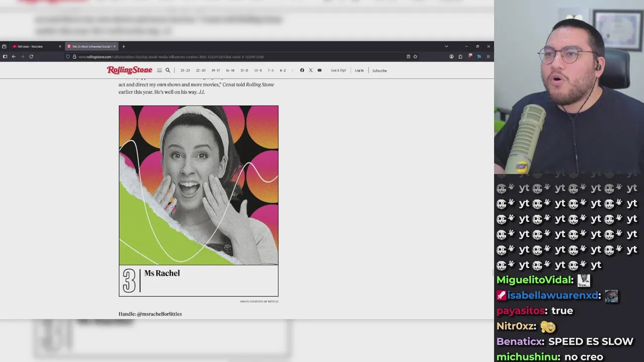The image size is (644, 362).
Task: Select the Rolling Stone 25 Most Influential tab
Action: [91, 46]
